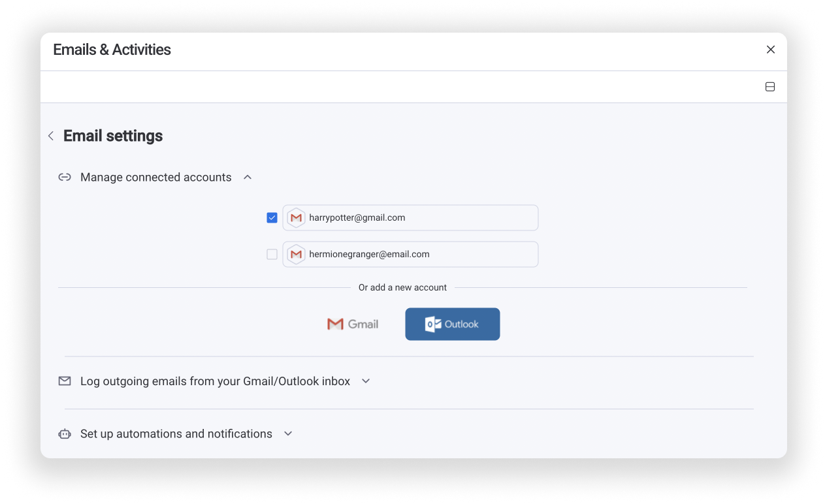Expand Log outgoing emails from Gmail/Outlook inbox
825x504 pixels.
(x=366, y=381)
